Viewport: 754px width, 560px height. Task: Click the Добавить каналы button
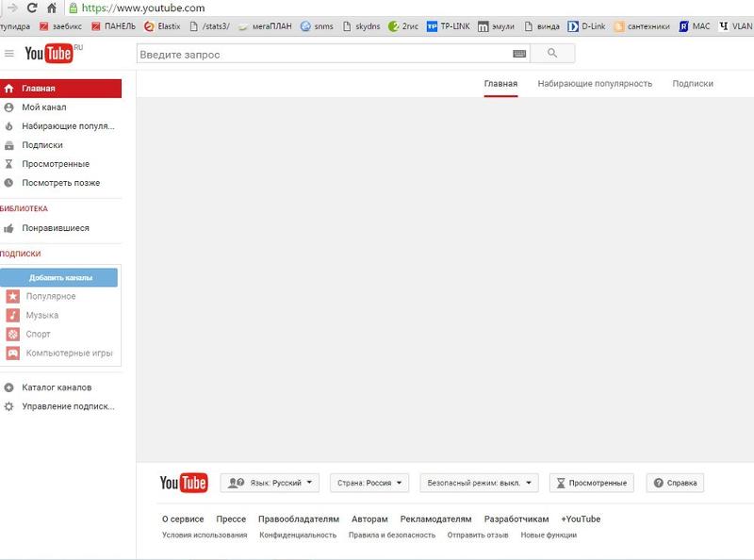(x=58, y=277)
